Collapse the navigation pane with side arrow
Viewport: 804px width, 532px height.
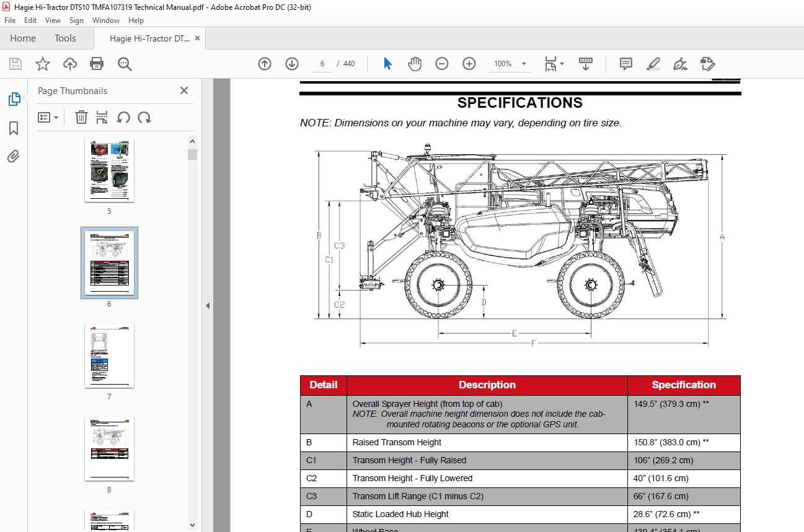[208, 305]
